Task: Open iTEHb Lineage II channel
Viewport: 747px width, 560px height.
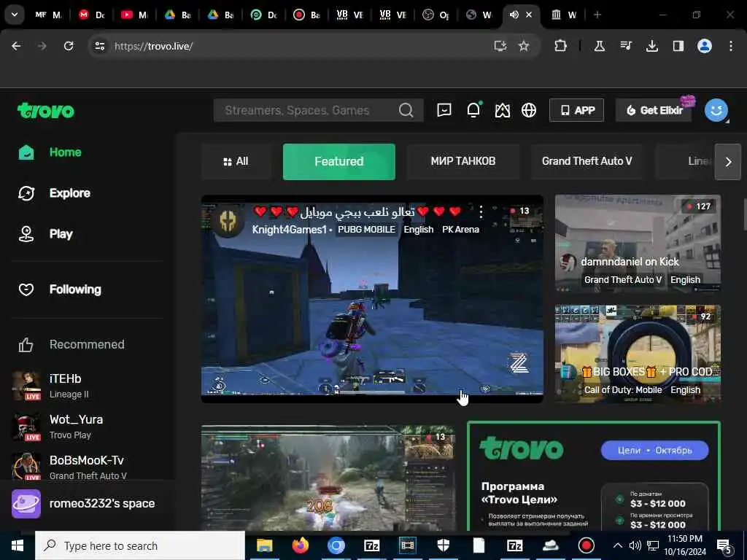Action: (x=88, y=386)
